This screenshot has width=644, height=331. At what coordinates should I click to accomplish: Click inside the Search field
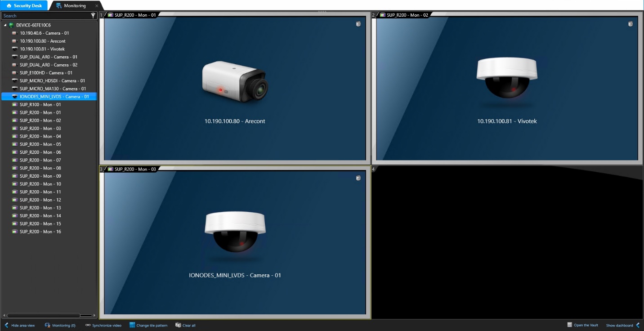point(45,15)
